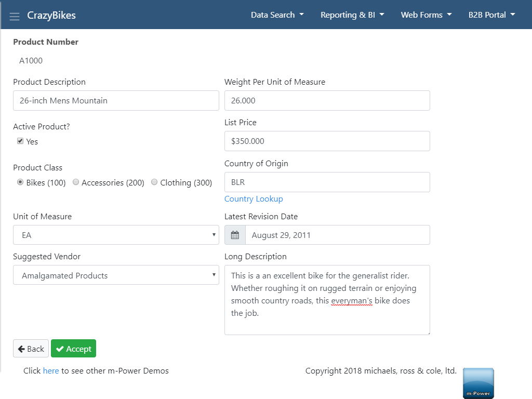Viewport: 532px width, 399px height.
Task: Open the hamburger sidebar menu
Action: pos(14,16)
